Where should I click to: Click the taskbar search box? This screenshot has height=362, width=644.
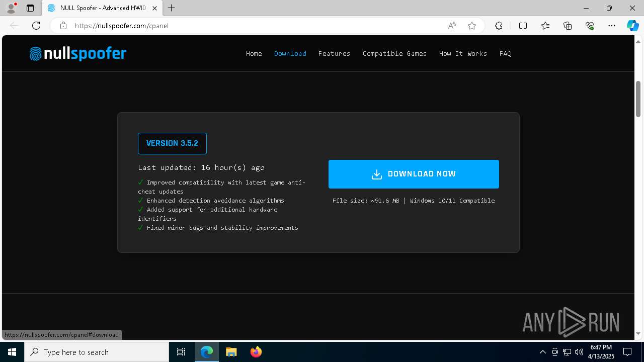click(97, 352)
